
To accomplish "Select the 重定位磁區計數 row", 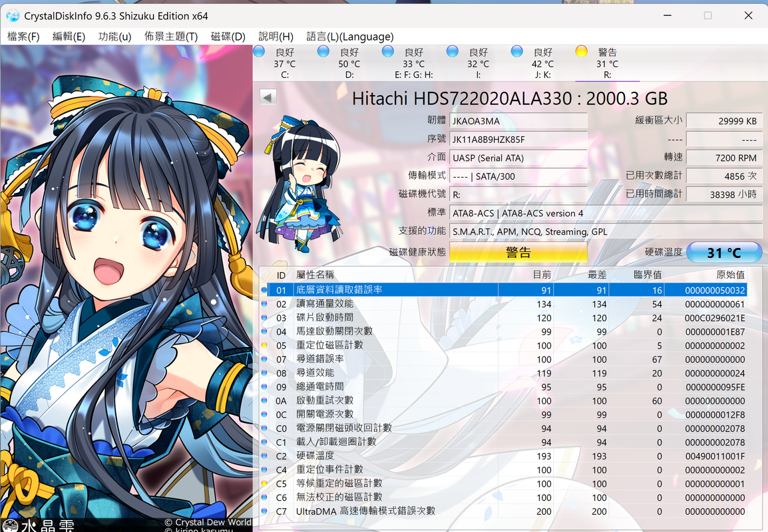I will [503, 346].
